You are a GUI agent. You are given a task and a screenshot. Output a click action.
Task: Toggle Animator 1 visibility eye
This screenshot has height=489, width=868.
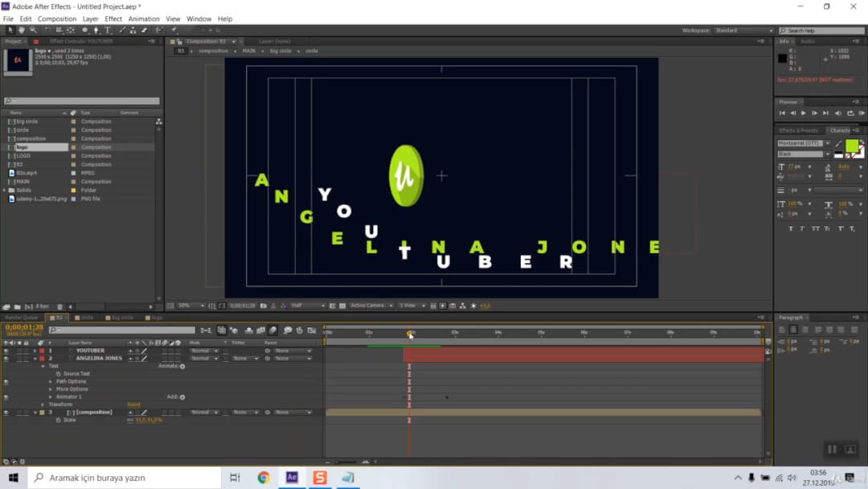6,397
